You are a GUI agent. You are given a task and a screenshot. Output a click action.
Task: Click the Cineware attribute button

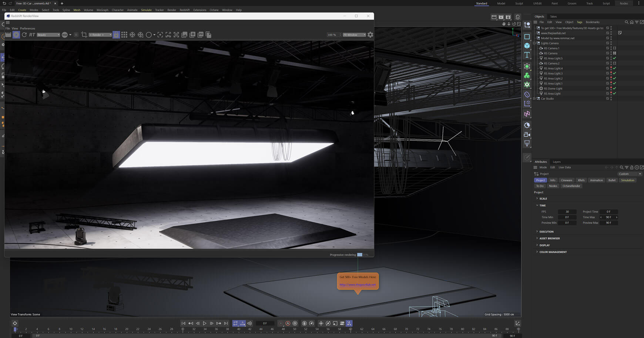[x=566, y=180]
